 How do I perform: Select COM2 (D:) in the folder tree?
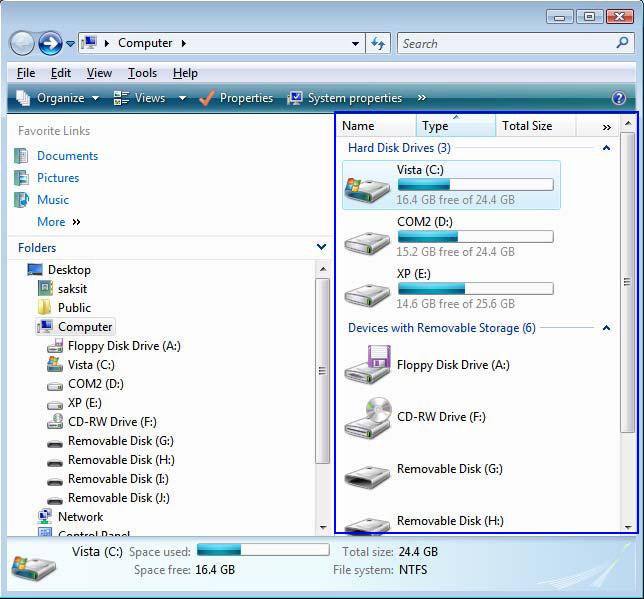[x=96, y=384]
